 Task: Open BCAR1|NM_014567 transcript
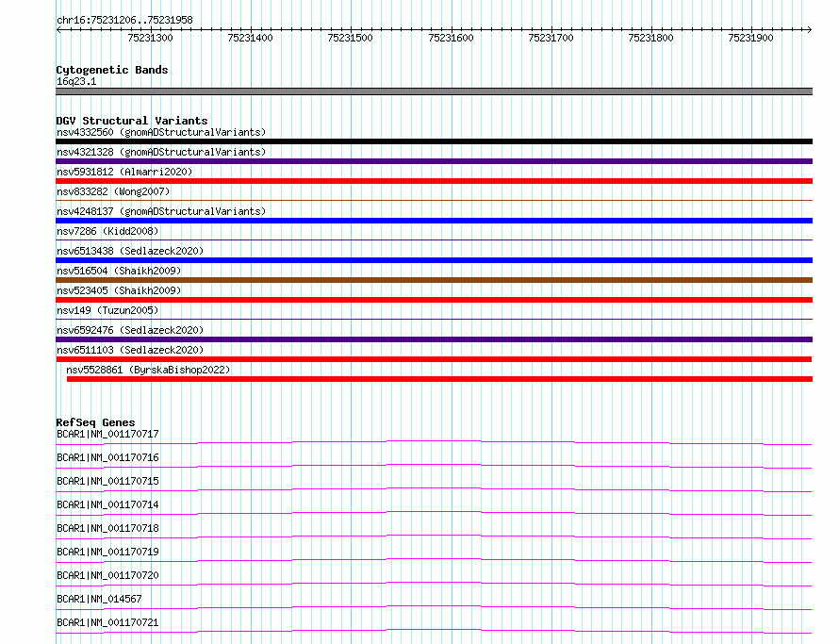[99, 599]
